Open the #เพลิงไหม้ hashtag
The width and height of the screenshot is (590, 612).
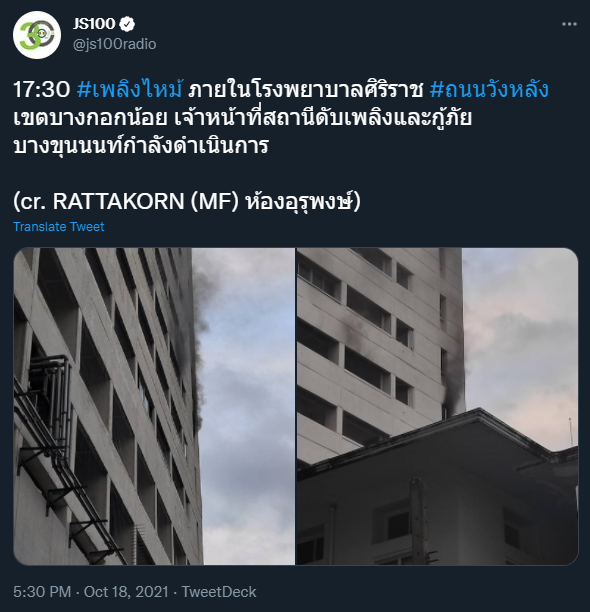(130, 89)
